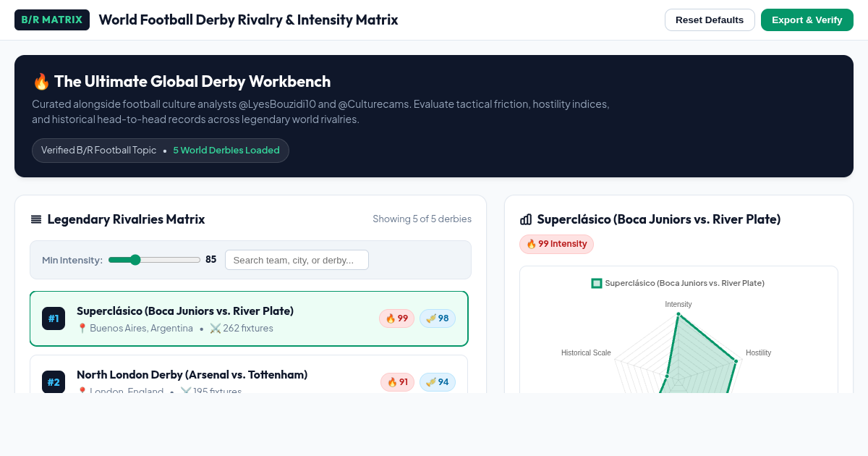Click the list icon beside Legendary Rivalries Matrix
Screen dimensions: 868x456
pos(36,219)
